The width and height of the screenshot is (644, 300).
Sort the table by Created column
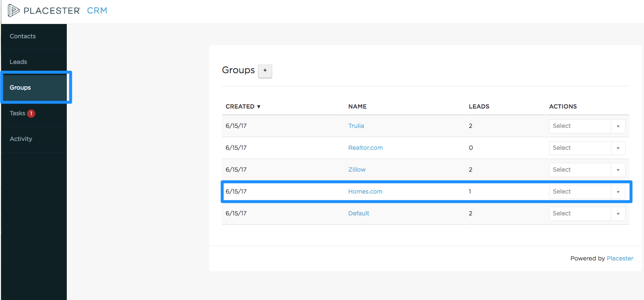click(243, 106)
